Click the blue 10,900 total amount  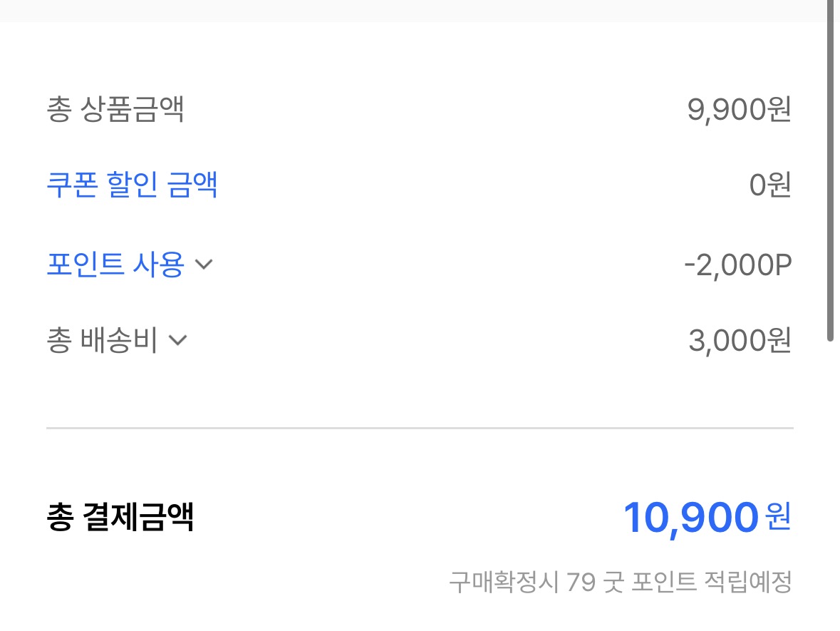[x=690, y=518]
